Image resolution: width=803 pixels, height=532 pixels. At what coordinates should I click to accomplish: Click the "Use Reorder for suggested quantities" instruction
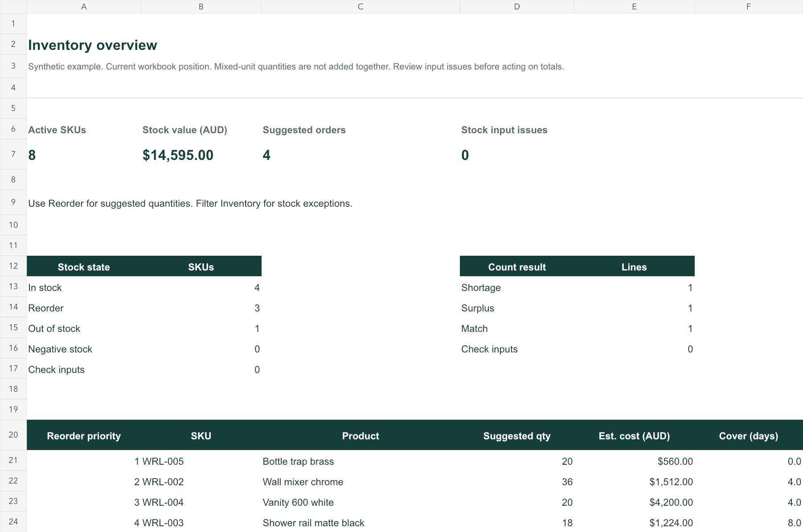190,204
